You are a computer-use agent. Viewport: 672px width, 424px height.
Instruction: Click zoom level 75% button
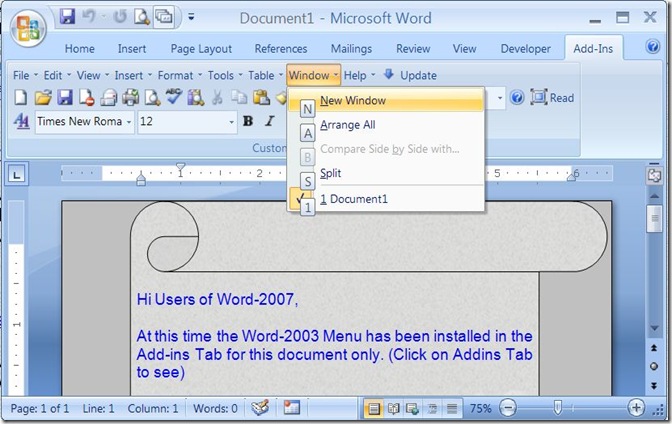pos(480,408)
